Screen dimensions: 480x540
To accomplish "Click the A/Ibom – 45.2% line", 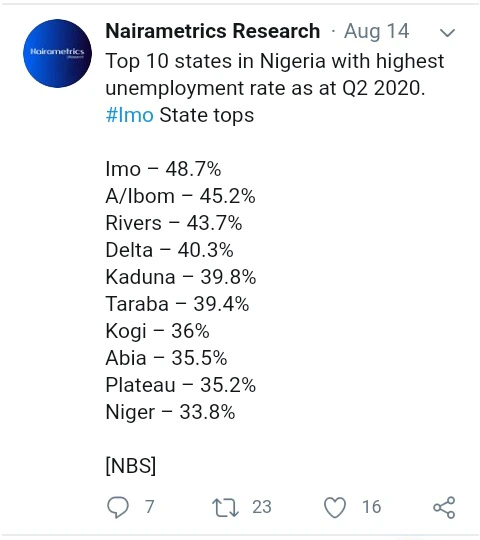I will [180, 196].
